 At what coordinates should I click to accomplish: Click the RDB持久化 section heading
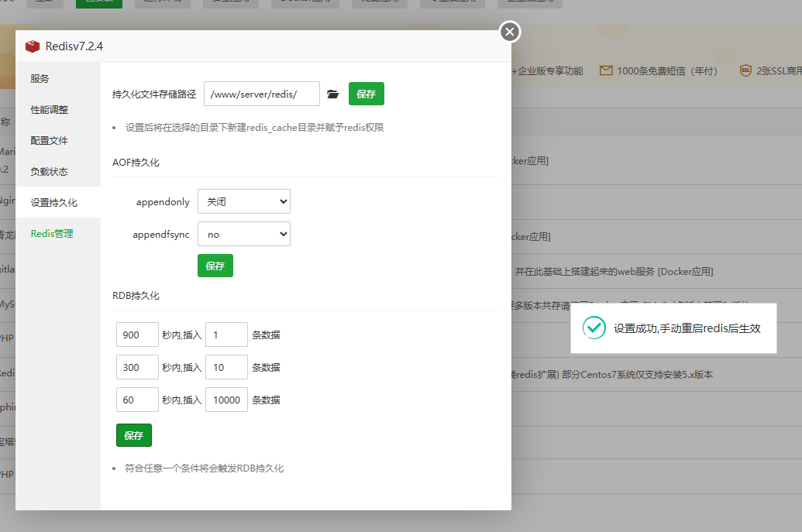(x=136, y=296)
